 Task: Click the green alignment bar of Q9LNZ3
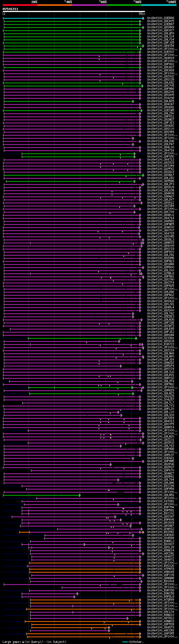click(x=82, y=394)
